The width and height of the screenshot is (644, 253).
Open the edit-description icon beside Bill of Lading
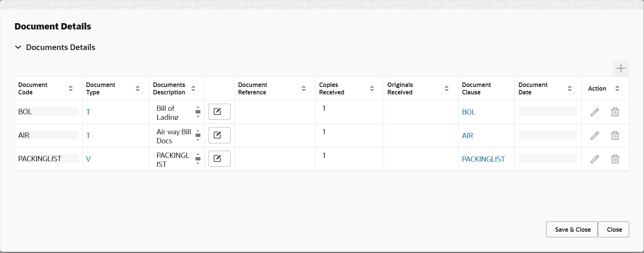[x=219, y=112]
